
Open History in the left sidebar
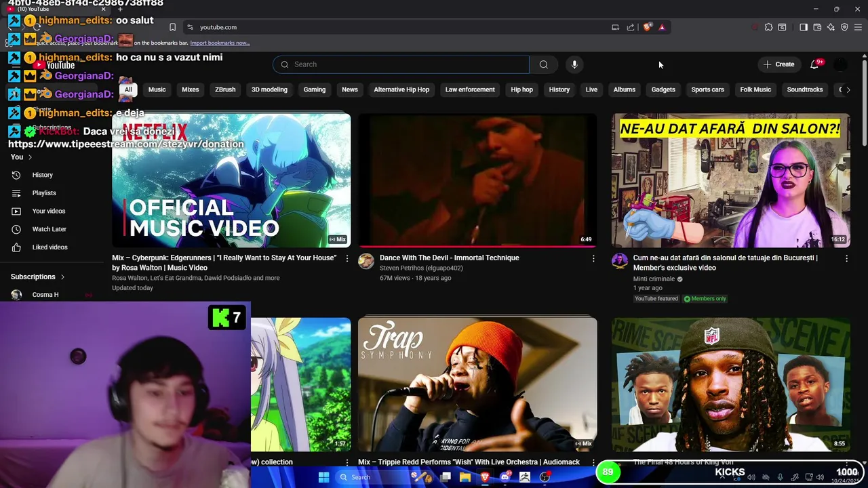point(42,175)
